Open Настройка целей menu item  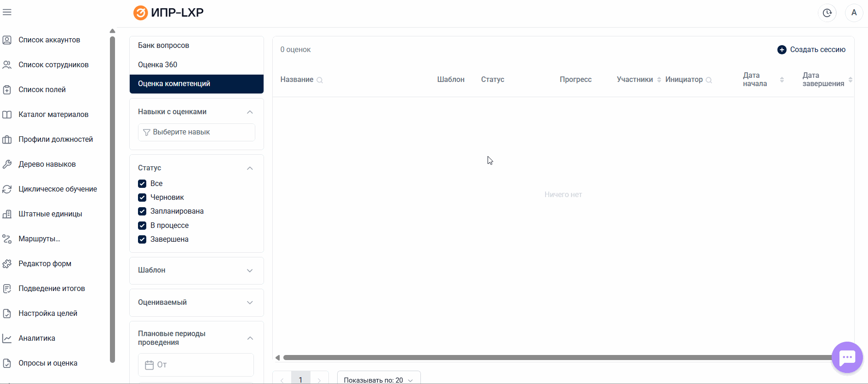(x=48, y=314)
